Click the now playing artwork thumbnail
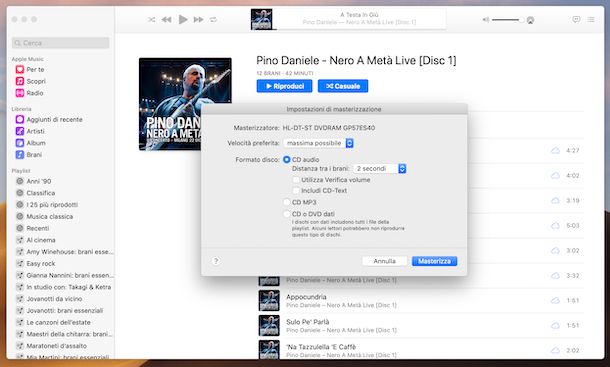The width and height of the screenshot is (610, 367). pos(261,19)
